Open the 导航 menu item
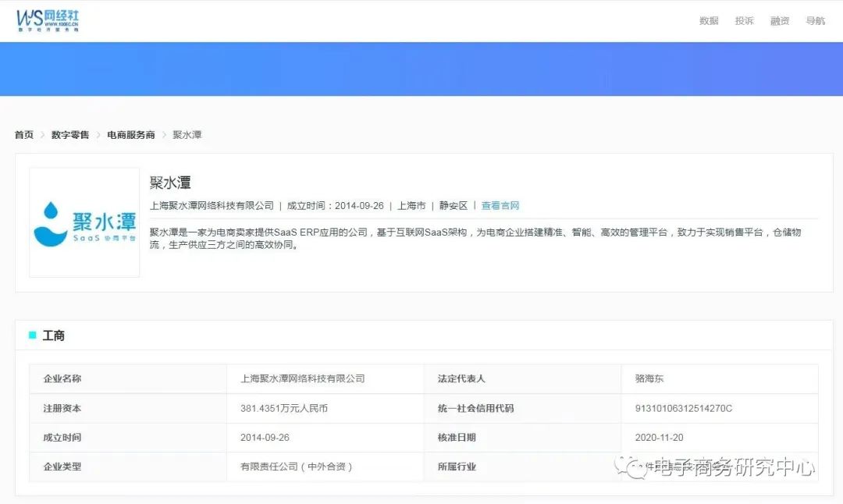The height and width of the screenshot is (504, 843). click(x=815, y=21)
